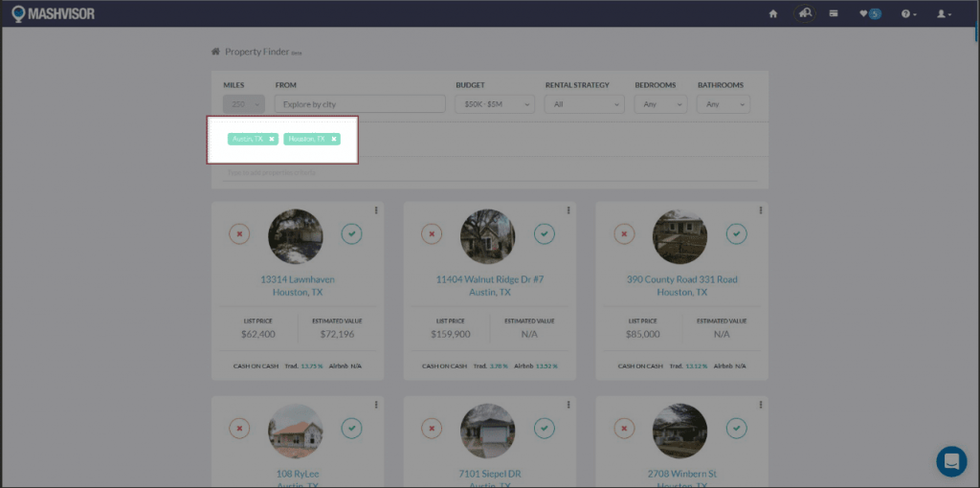Click the home icon in top navigation
This screenshot has width=980, height=488.
pyautogui.click(x=773, y=13)
